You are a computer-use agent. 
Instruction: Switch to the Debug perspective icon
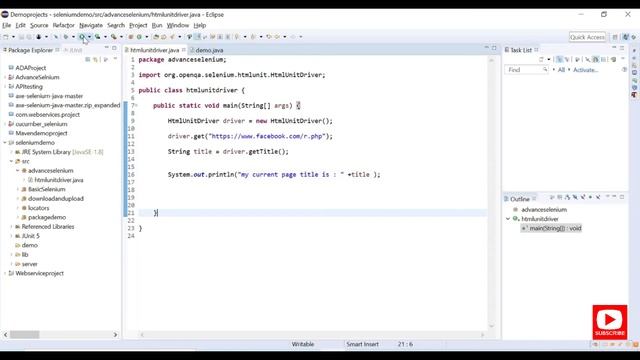pyautogui.click(x=633, y=37)
